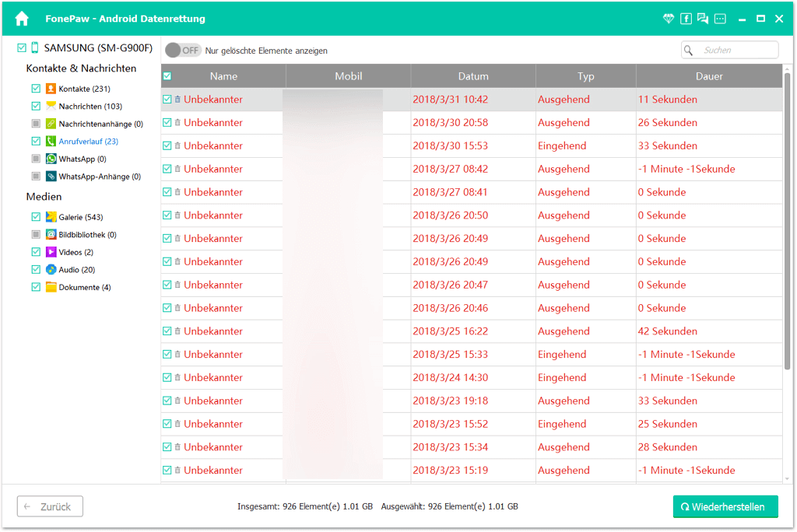Uncheck the Videos (2) checkbox
Viewport: 797px width, 532px height.
coord(36,252)
